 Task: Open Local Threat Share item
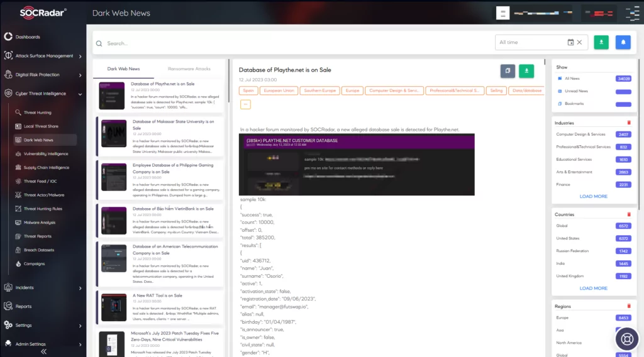click(x=41, y=126)
